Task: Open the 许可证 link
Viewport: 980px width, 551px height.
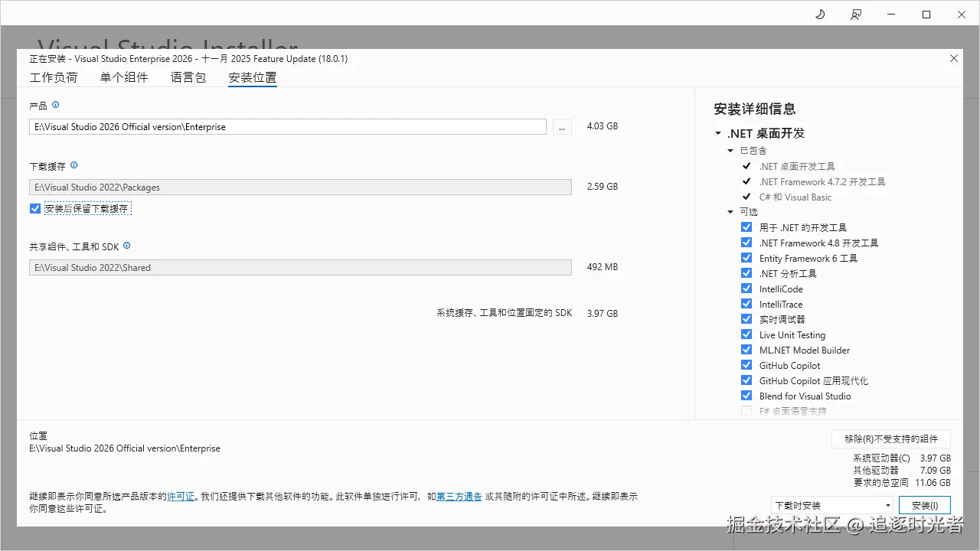Action: 181,496
